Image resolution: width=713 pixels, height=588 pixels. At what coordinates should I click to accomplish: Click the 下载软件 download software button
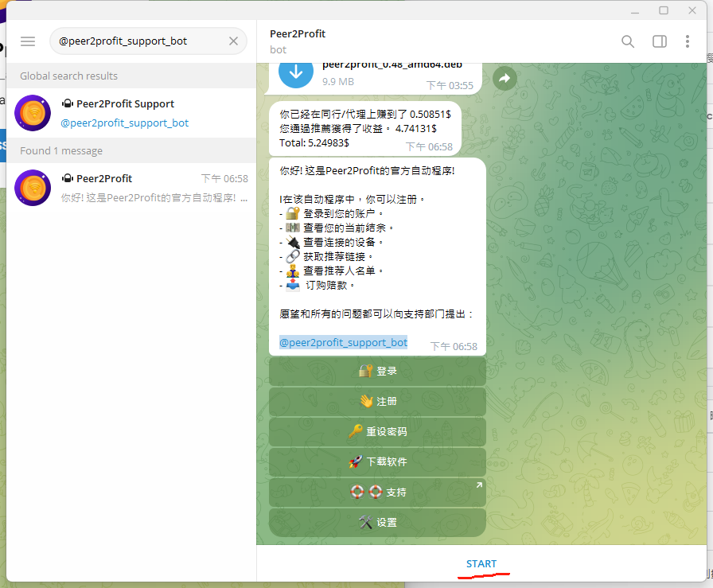pyautogui.click(x=377, y=461)
